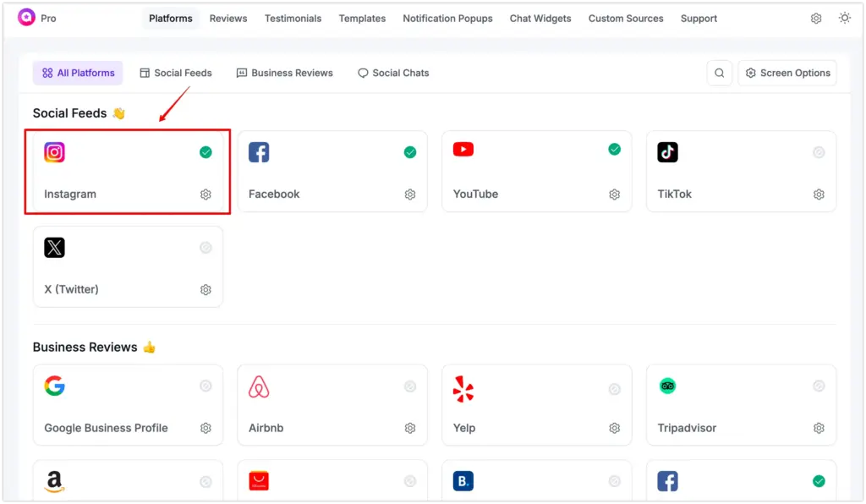This screenshot has width=866, height=504.
Task: Toggle the TikTok enable status indicator
Action: pyautogui.click(x=819, y=152)
